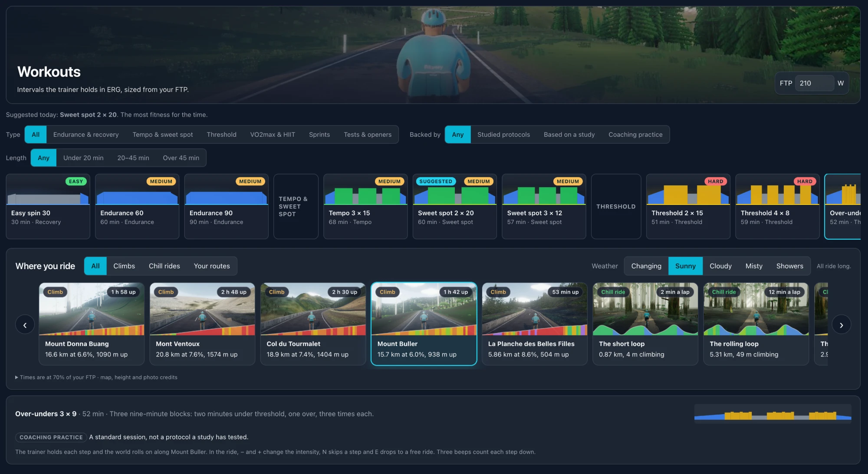
Task: Switch to the Climbs routes tab
Action: coord(124,266)
